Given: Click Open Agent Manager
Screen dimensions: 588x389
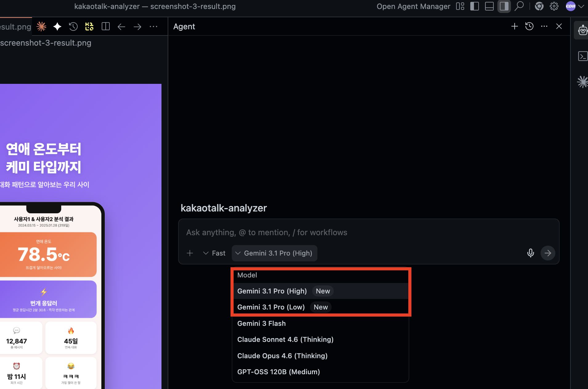Looking at the screenshot, I should (x=413, y=6).
